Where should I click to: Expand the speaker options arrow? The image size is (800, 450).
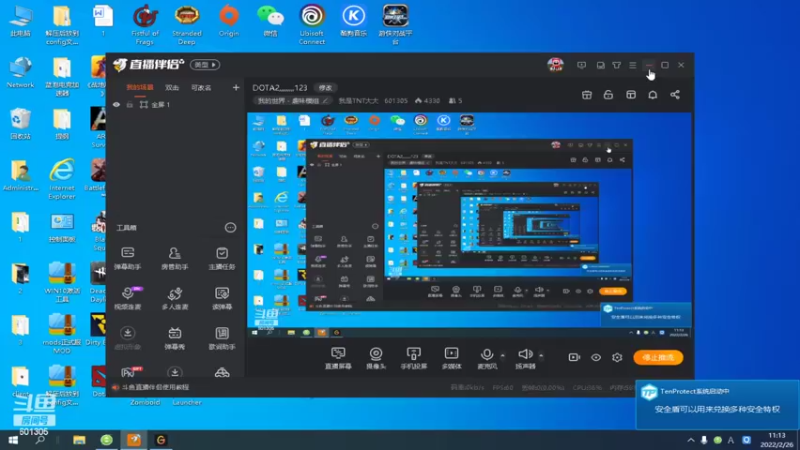[x=541, y=356]
